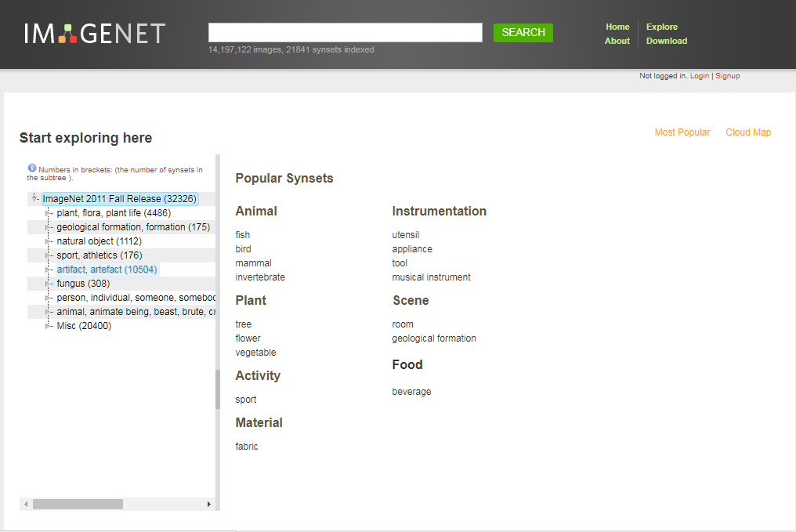Image resolution: width=796 pixels, height=532 pixels.
Task: Expand the geological formation tree node
Action: (49, 227)
